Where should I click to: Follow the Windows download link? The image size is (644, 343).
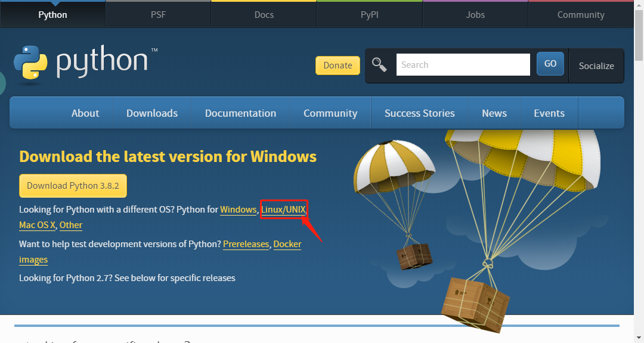(x=238, y=210)
